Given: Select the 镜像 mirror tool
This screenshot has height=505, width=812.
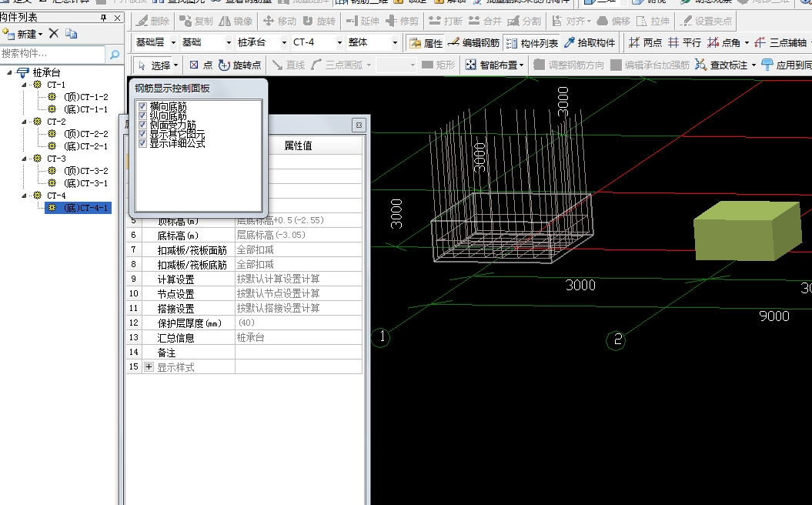Looking at the screenshot, I should 236,22.
